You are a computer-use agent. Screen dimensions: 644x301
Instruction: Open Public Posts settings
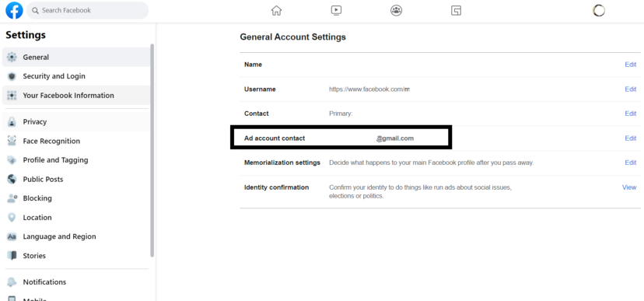[76, 179]
